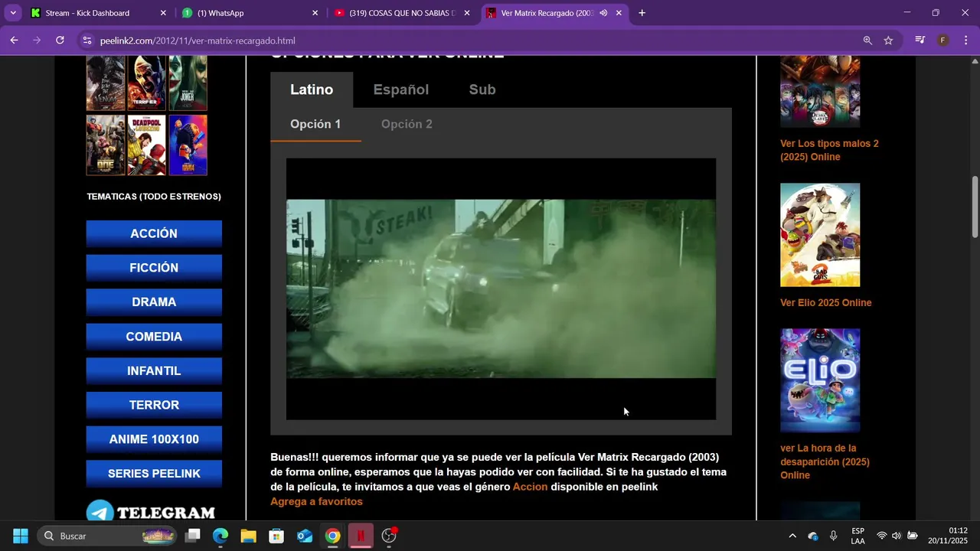Screen dimensions: 980x551
Task: Open the INFANTIL category
Action: pos(154,370)
